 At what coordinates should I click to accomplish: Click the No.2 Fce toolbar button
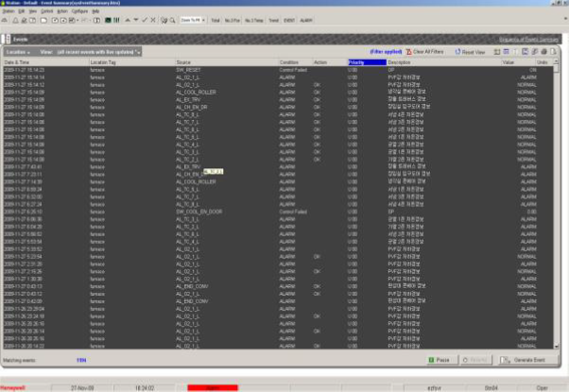coord(233,20)
